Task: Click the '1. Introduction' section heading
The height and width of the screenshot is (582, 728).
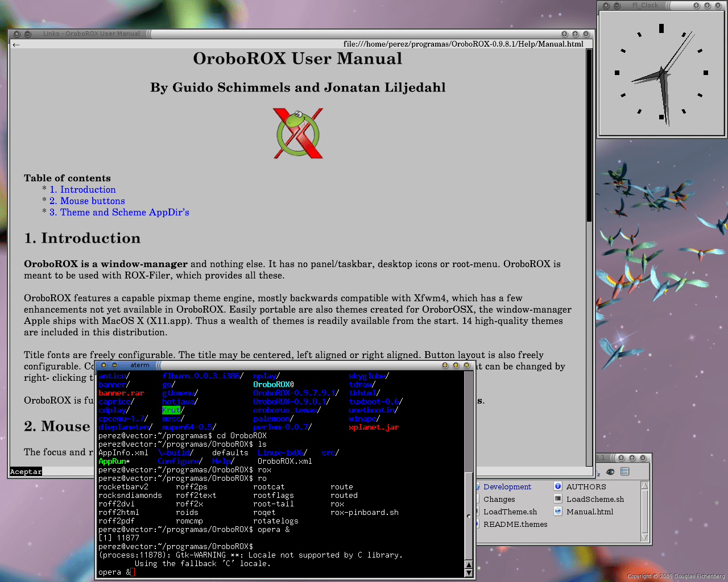Action: coord(82,238)
